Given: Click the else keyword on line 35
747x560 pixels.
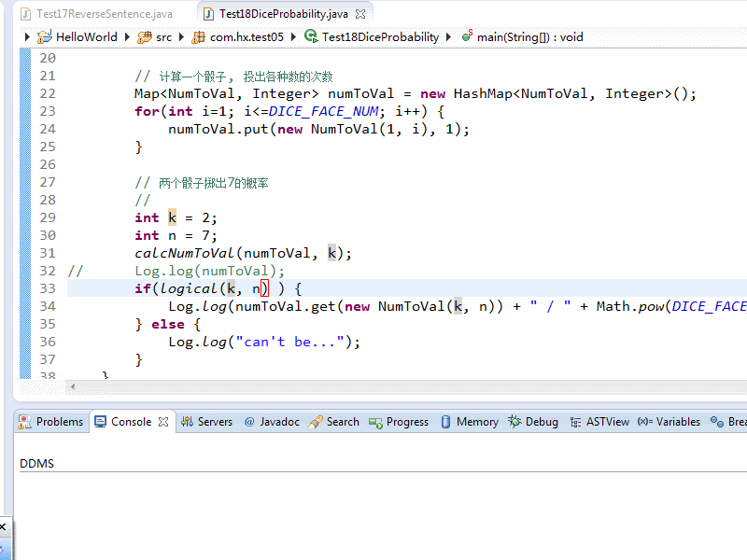Looking at the screenshot, I should [x=168, y=324].
